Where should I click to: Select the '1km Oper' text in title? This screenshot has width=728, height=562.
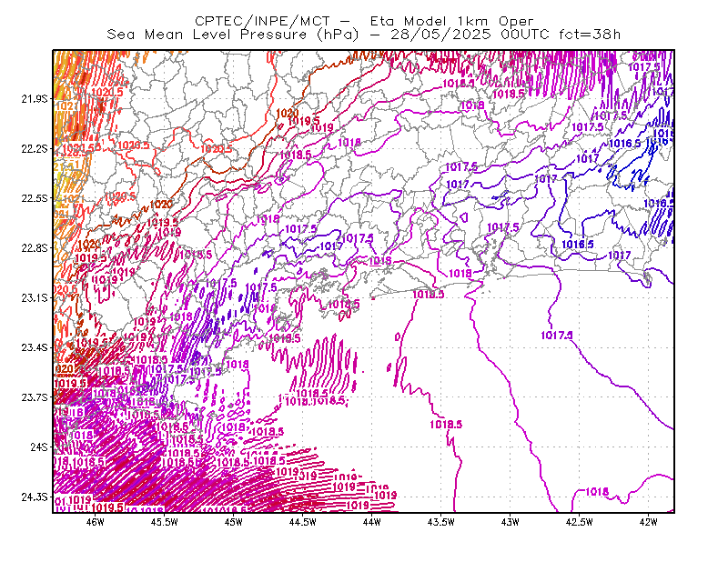pos(495,21)
